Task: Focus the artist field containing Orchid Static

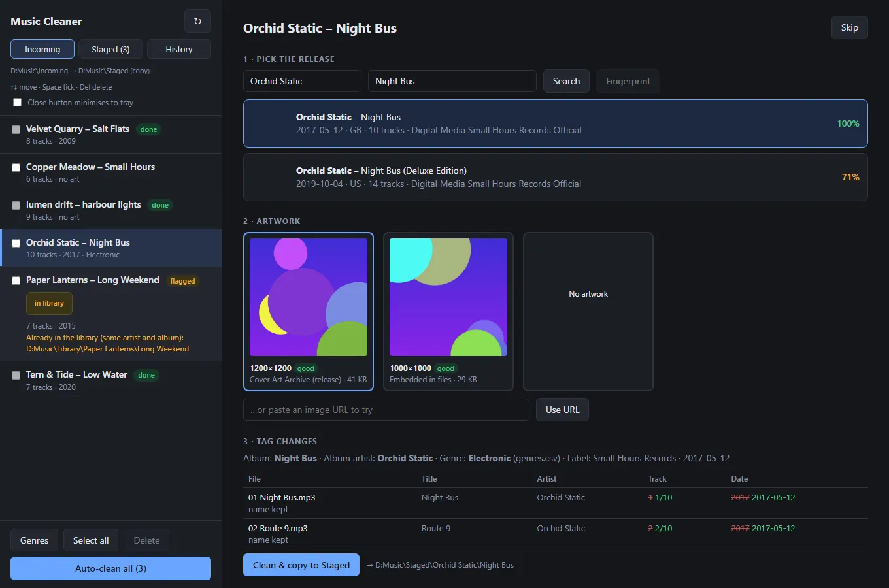Action: click(302, 81)
